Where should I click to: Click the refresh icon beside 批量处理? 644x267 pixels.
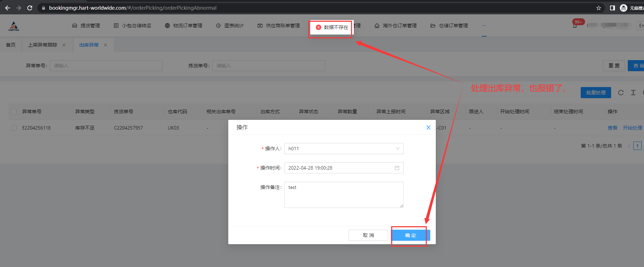(x=621, y=93)
